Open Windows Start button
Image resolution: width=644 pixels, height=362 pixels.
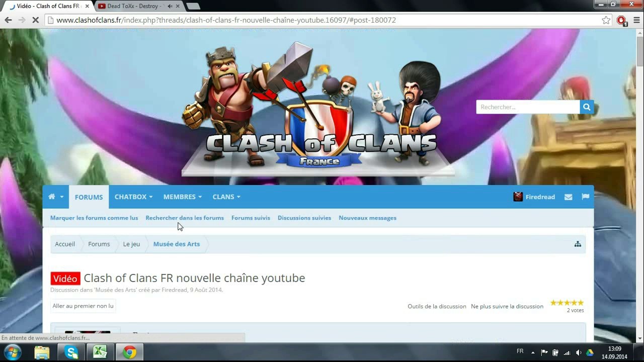[x=12, y=352]
